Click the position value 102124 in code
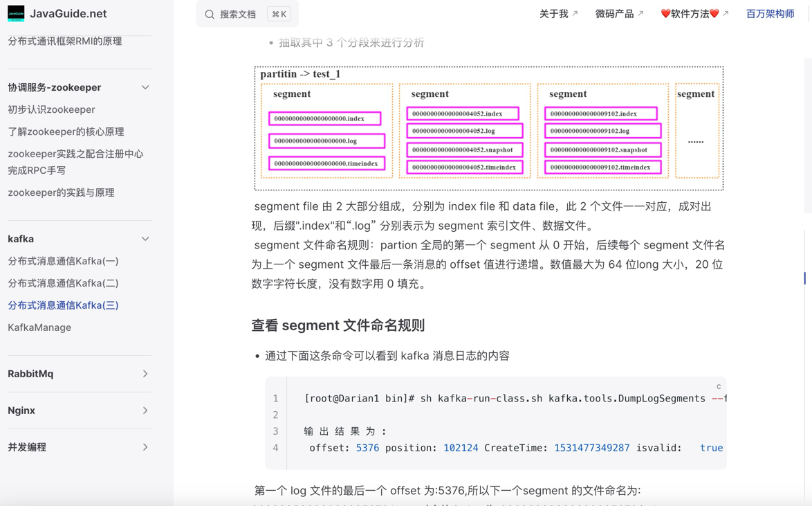The image size is (812, 506). tap(461, 448)
